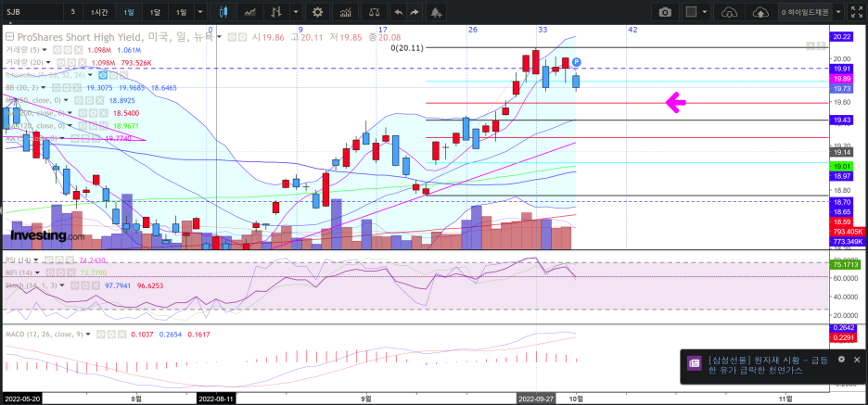Open chart settings gear in top toolbar
The image size is (868, 405).
point(317,12)
